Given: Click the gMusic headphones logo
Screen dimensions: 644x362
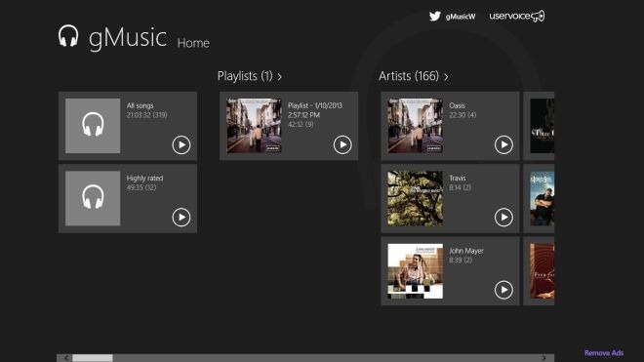Looking at the screenshot, I should (68, 36).
